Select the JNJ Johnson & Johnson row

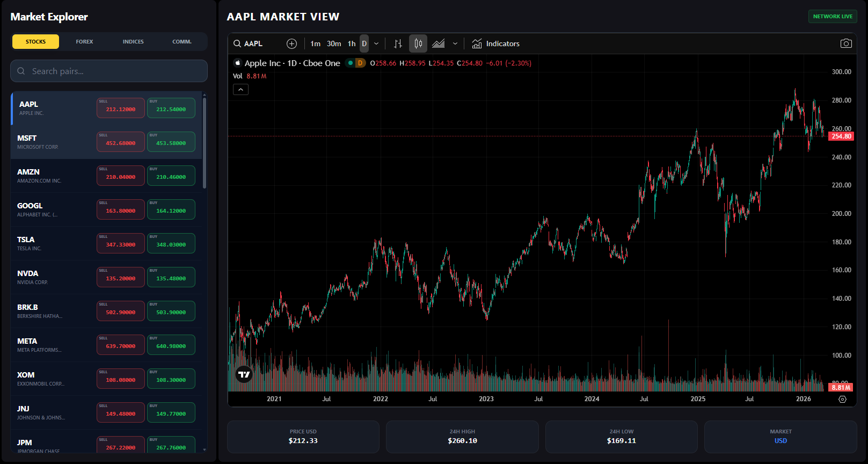(x=106, y=412)
